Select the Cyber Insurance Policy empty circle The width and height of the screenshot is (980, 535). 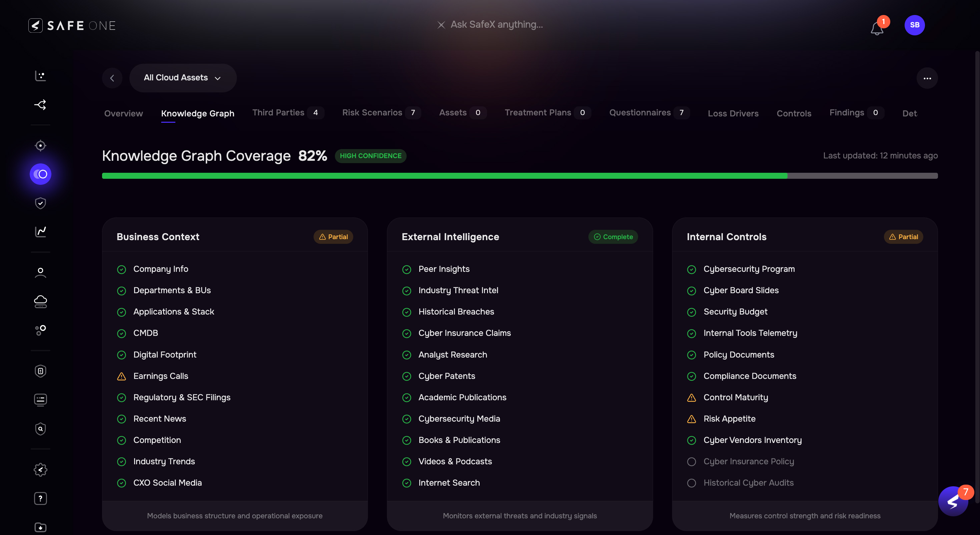click(691, 462)
